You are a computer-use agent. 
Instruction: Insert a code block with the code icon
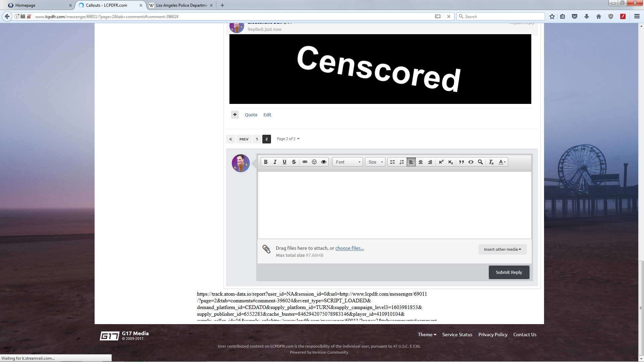pyautogui.click(x=471, y=162)
